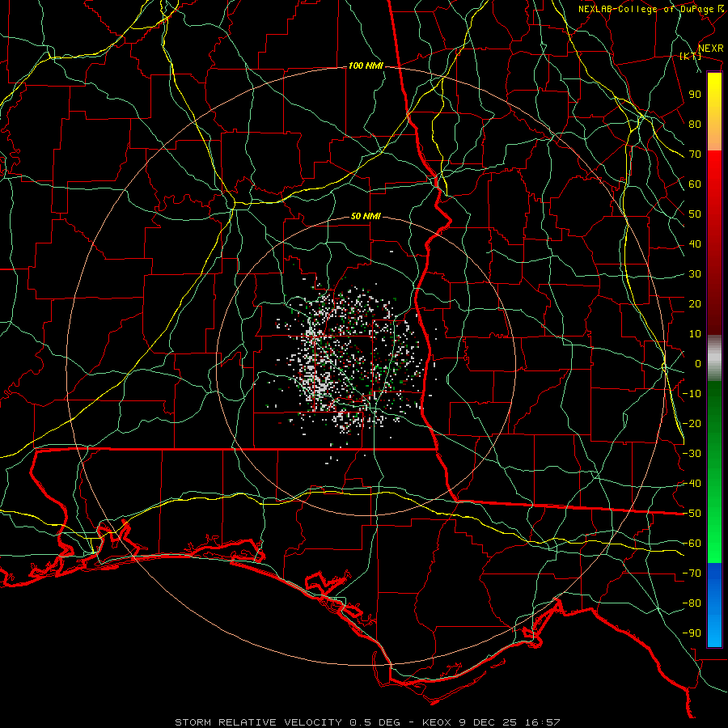Click the "90" value on the velocity scale

point(695,95)
